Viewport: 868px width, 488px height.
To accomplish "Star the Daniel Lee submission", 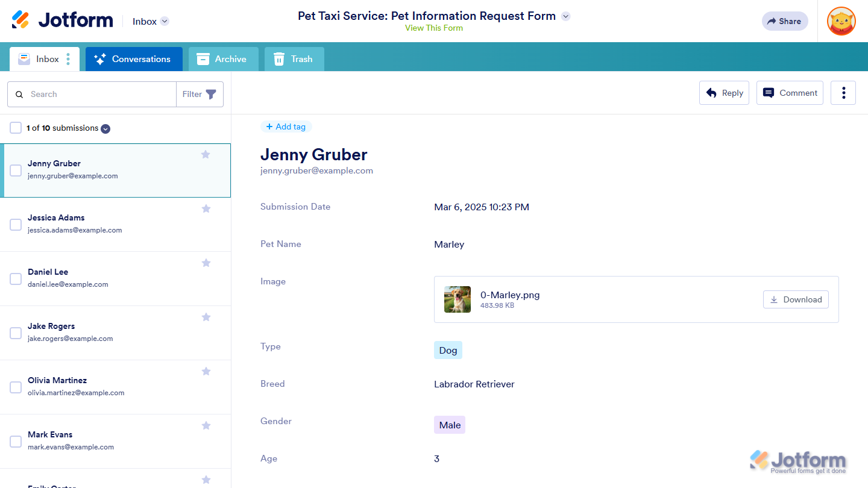I will click(x=206, y=263).
